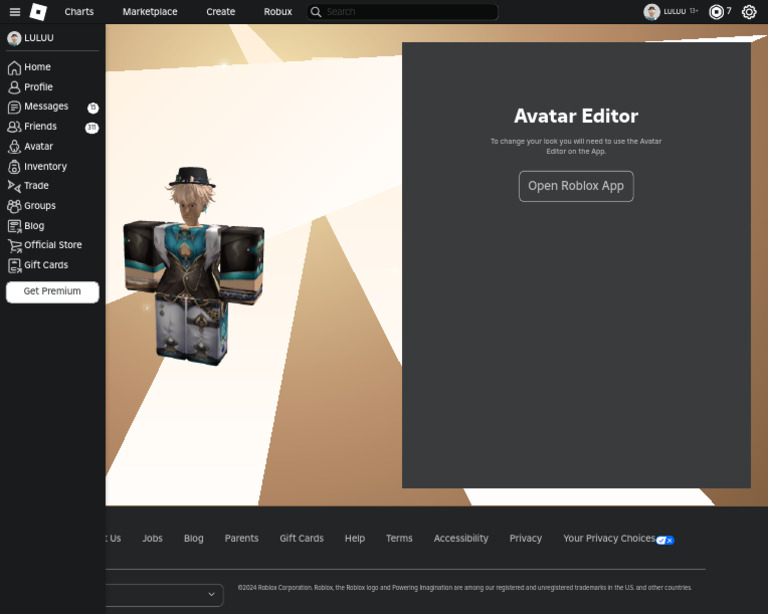768x614 pixels.
Task: Open the Blog footer link
Action: 193,538
